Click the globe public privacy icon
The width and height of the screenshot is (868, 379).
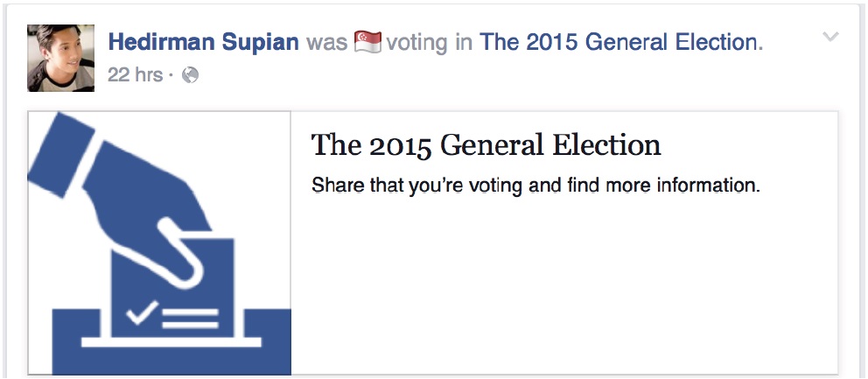[x=190, y=75]
